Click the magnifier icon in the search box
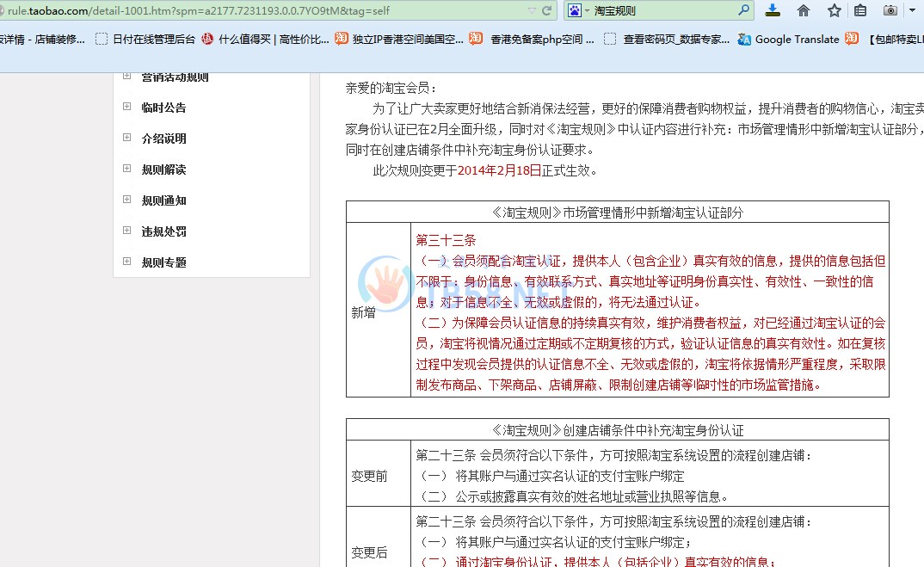Screen dimensions: 924x567 click(743, 10)
